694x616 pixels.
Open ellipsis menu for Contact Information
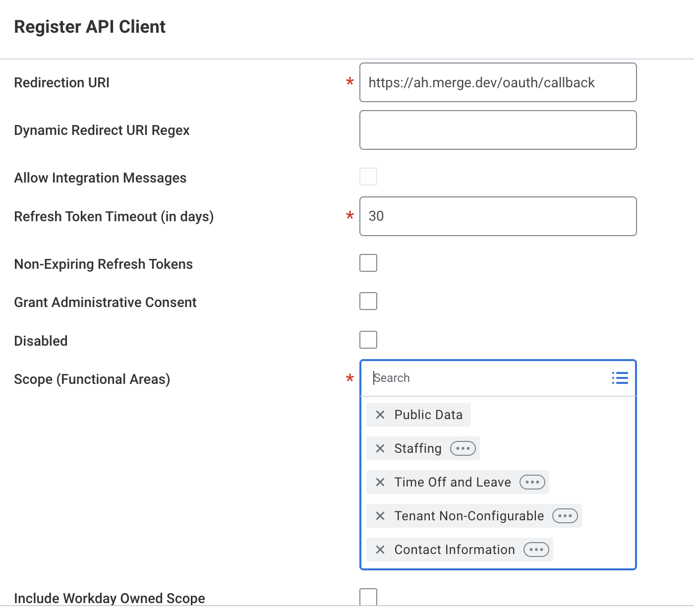point(536,550)
